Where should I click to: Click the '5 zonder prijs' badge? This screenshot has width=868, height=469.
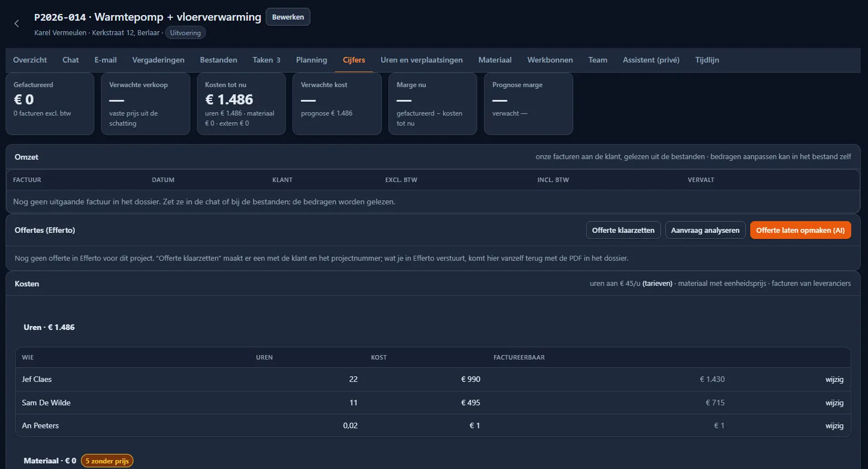point(107,461)
